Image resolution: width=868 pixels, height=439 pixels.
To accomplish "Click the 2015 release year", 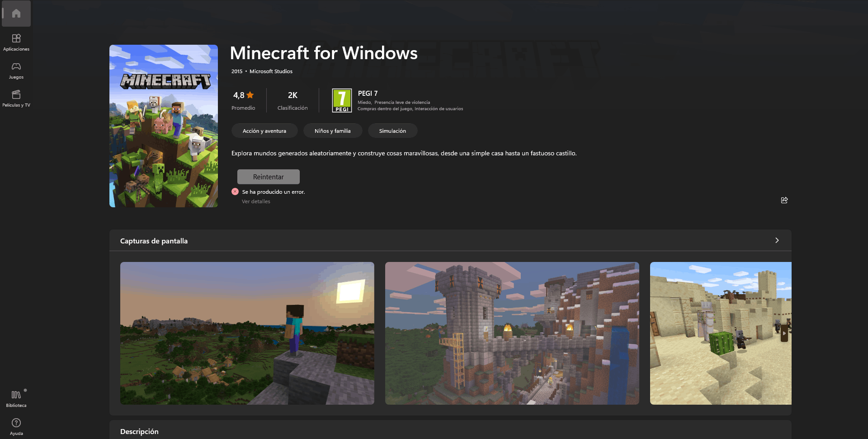I will [237, 71].
